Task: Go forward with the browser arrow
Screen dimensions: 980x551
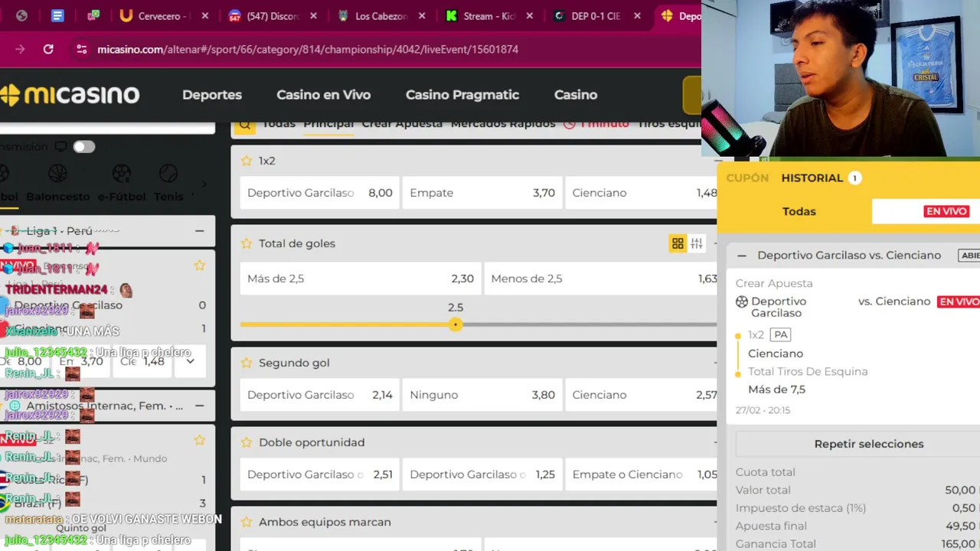Action: [20, 49]
